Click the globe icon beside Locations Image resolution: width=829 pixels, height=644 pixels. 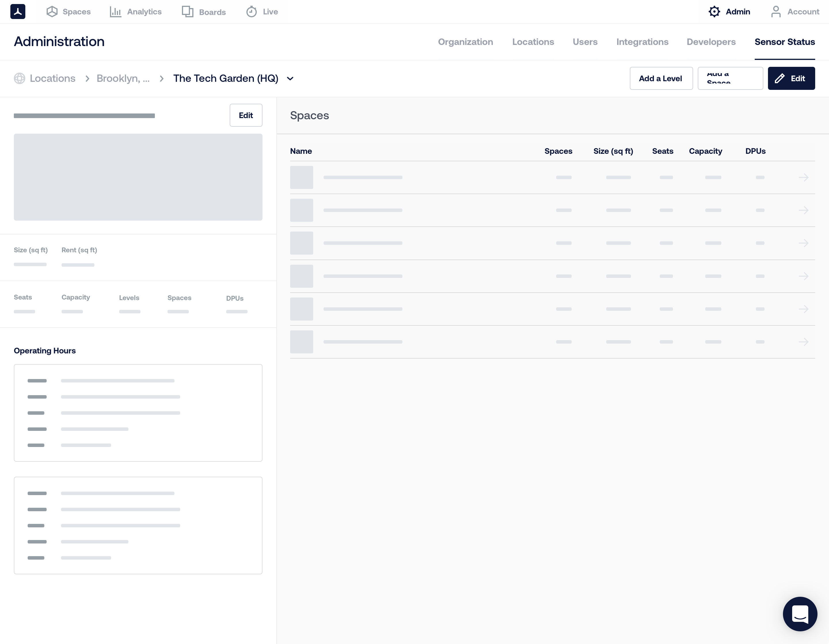point(19,78)
